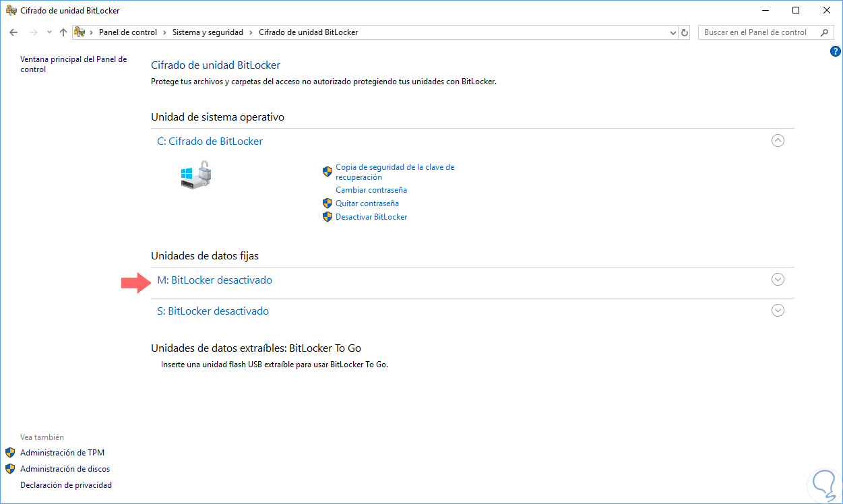The image size is (843, 504).
Task: Open 'Copia de seguridad de la clave de recuperación'
Action: (x=395, y=172)
